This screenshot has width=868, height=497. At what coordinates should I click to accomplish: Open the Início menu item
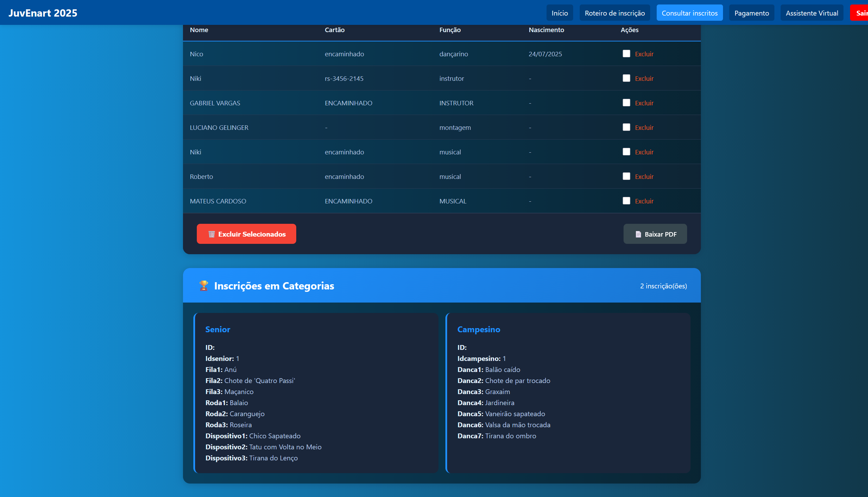tap(559, 13)
